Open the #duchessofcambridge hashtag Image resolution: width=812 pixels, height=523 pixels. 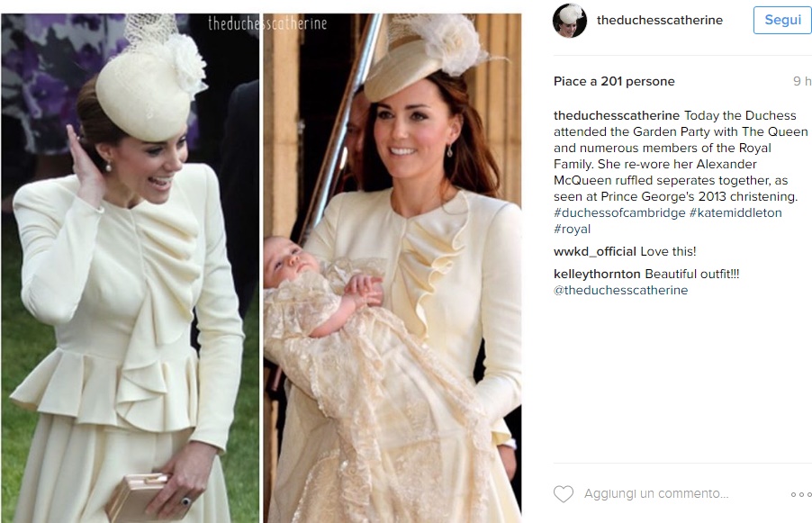tap(619, 212)
